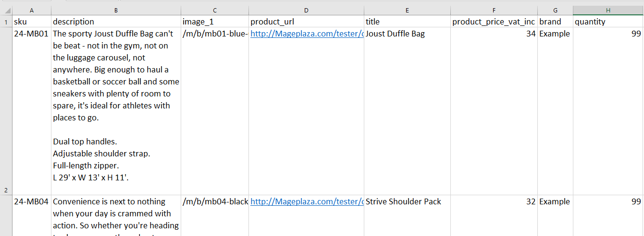This screenshot has height=236, width=644.
Task: Click the description header cell
Action: (116, 22)
